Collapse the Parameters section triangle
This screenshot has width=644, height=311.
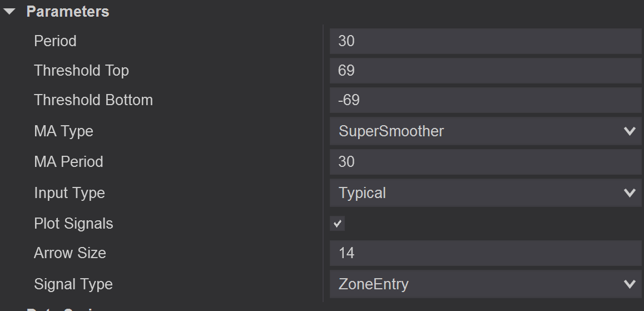click(x=9, y=12)
